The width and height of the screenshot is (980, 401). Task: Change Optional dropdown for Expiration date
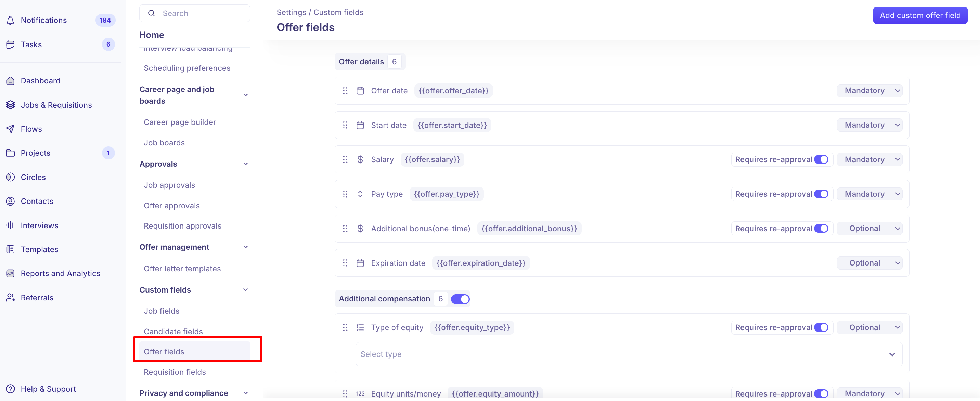click(x=870, y=263)
